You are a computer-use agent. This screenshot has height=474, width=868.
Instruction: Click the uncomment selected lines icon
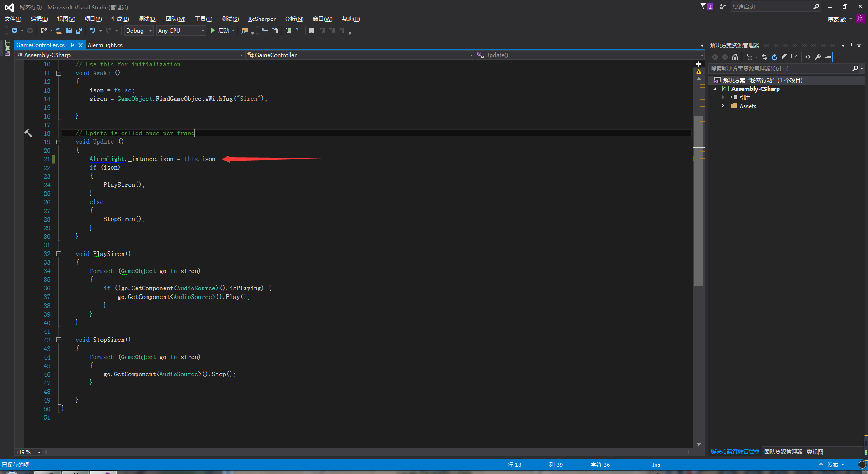[x=298, y=31]
